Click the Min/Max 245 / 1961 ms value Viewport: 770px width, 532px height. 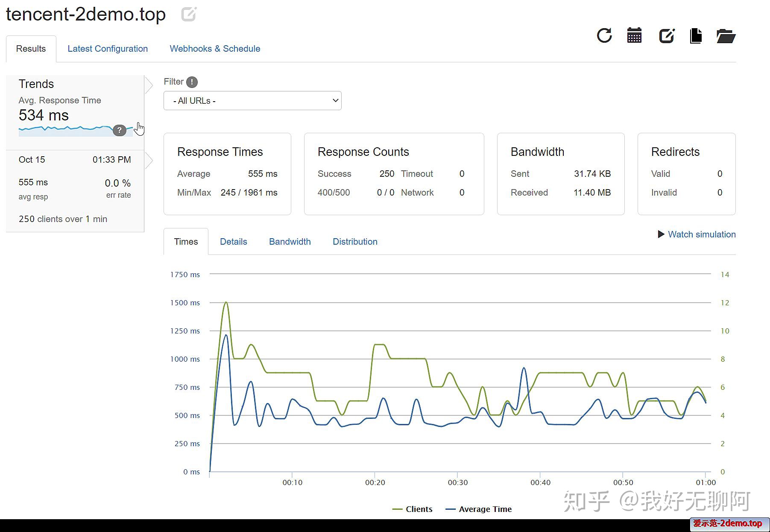tap(249, 193)
